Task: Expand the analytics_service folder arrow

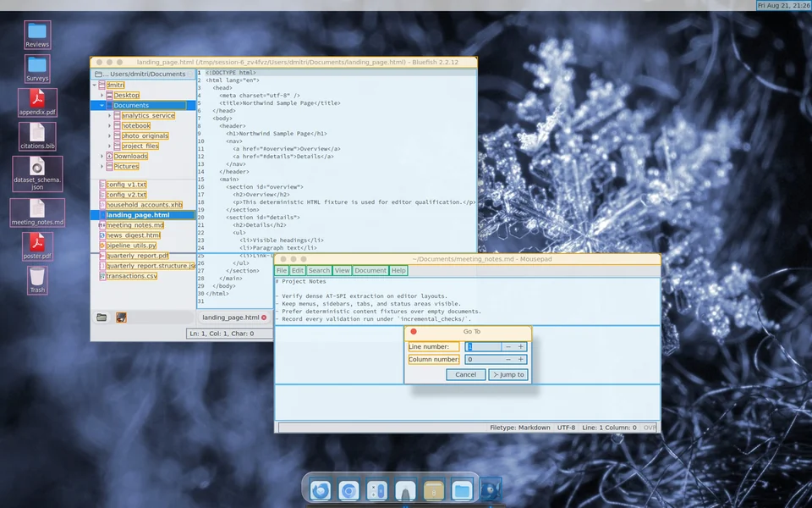Action: click(110, 116)
